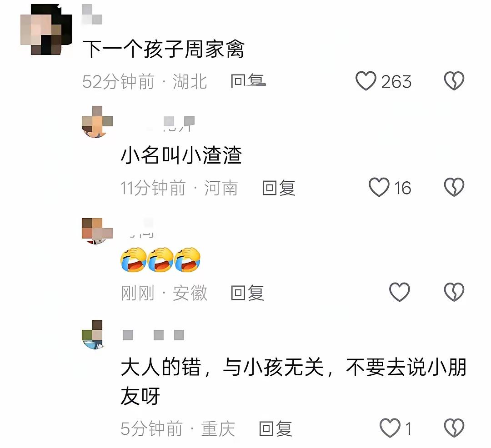Viewport: 491px width, 448px height.
Task: Tap the three laughing emojis reply
Action: click(160, 259)
